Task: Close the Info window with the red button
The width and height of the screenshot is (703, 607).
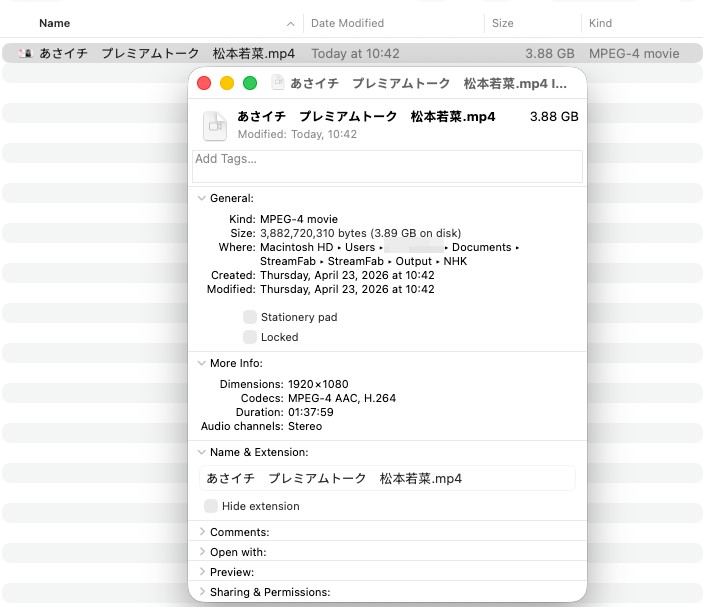Action: click(x=204, y=83)
